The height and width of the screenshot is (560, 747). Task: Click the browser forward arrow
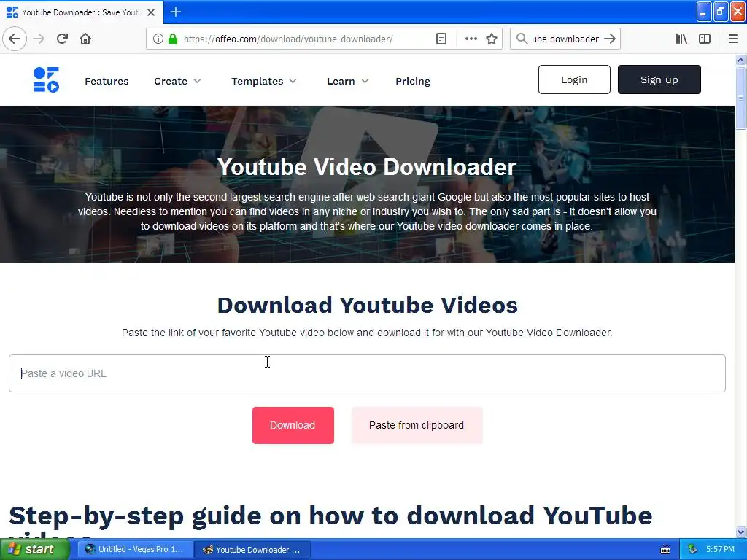click(x=39, y=39)
